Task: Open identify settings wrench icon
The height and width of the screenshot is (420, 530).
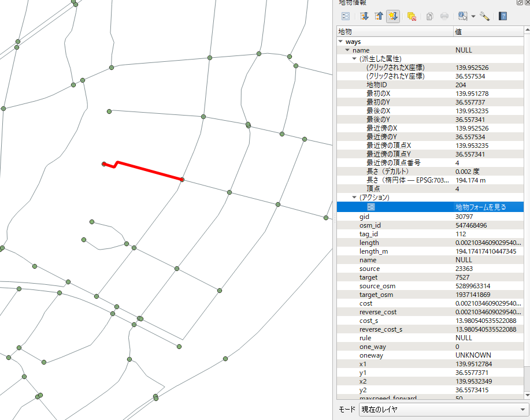Action: 484,17
